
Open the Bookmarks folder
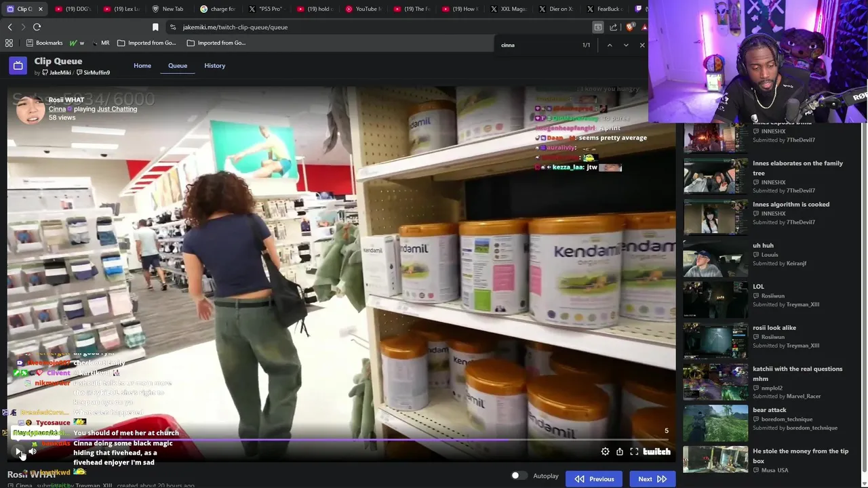click(x=44, y=43)
